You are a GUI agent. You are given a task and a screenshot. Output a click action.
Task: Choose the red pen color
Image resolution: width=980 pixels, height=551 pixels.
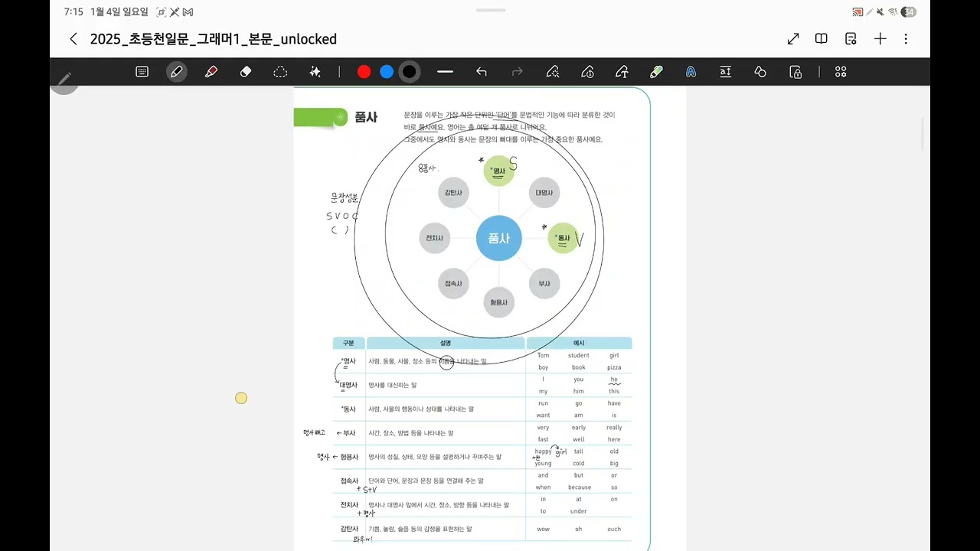(364, 72)
